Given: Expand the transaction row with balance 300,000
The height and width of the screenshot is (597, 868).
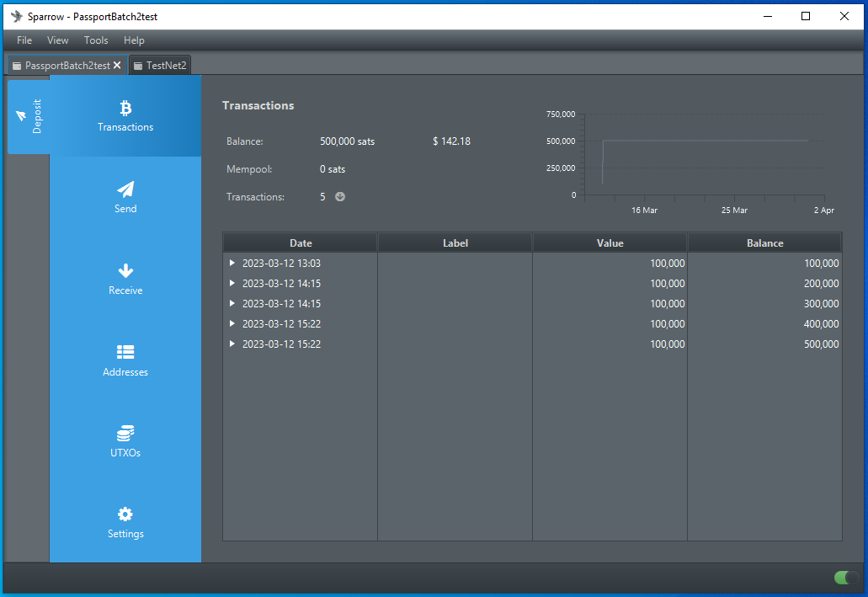Looking at the screenshot, I should (x=232, y=303).
